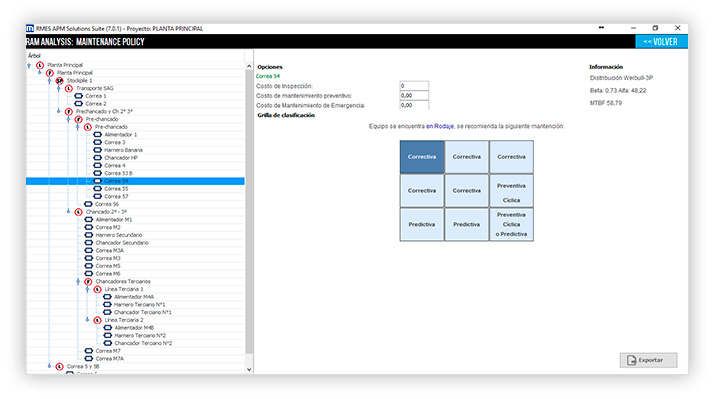Select the 'Preventiva Cíclica' grid cell
The image size is (716, 399).
point(511,191)
